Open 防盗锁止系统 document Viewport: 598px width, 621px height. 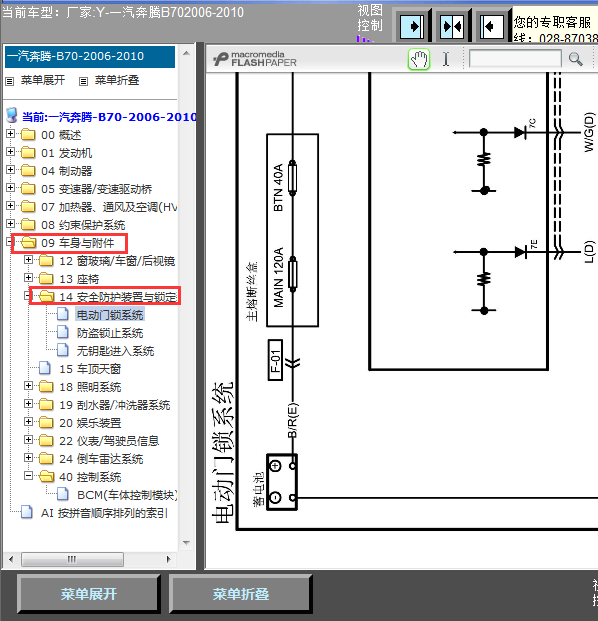110,333
